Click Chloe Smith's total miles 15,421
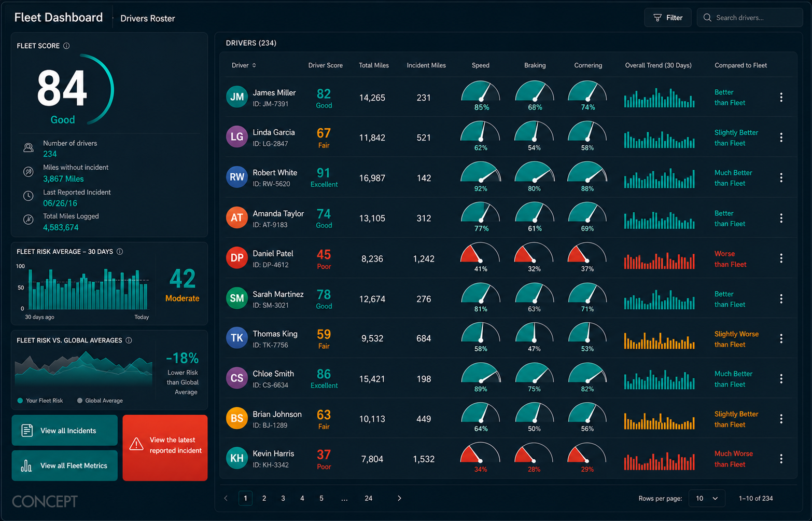The image size is (812, 521). tap(372, 379)
